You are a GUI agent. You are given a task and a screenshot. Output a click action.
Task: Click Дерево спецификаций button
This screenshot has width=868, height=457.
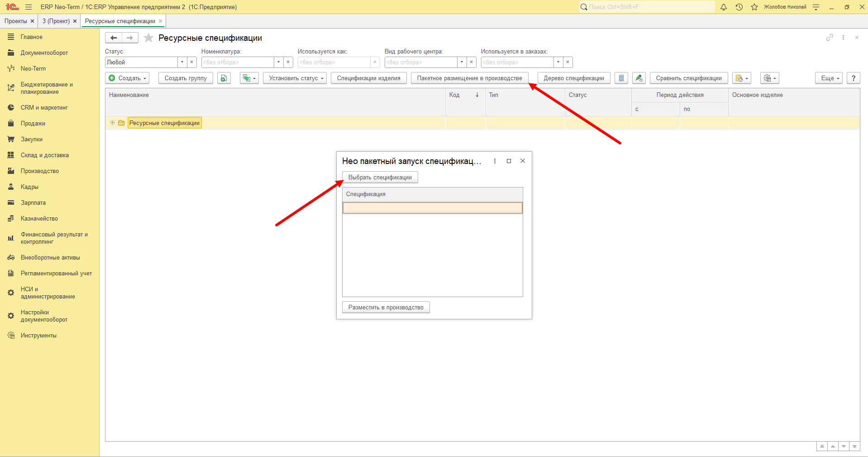click(574, 78)
